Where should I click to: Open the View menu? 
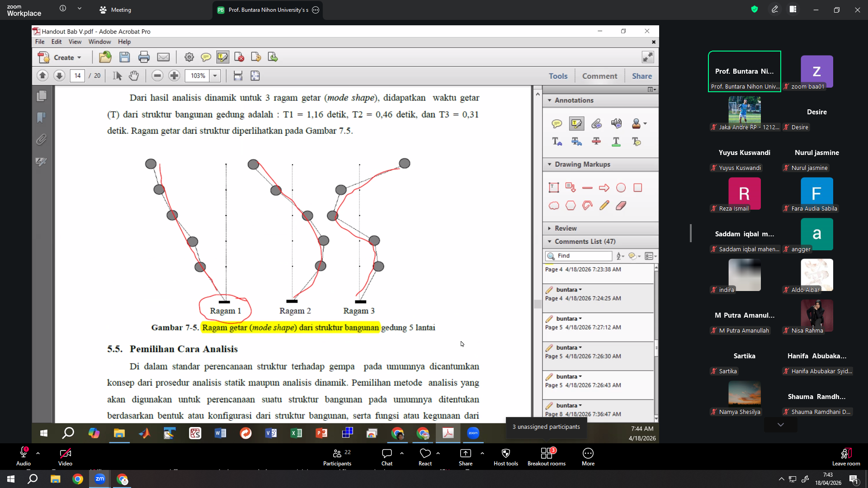pyautogui.click(x=75, y=42)
